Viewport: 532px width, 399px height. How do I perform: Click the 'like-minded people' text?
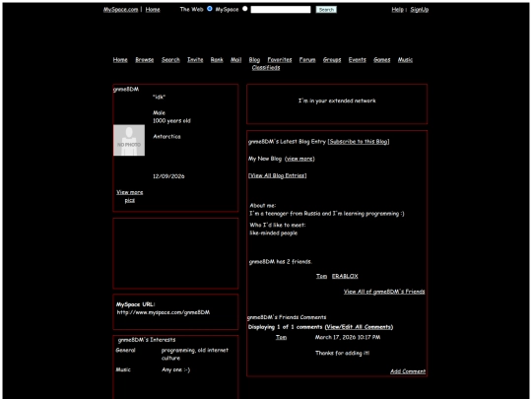[274, 233]
